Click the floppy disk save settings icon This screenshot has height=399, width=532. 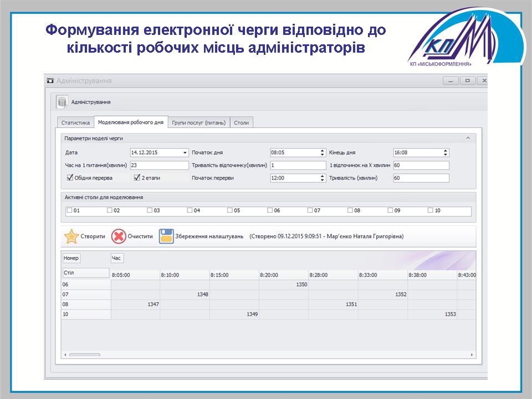pyautogui.click(x=167, y=236)
